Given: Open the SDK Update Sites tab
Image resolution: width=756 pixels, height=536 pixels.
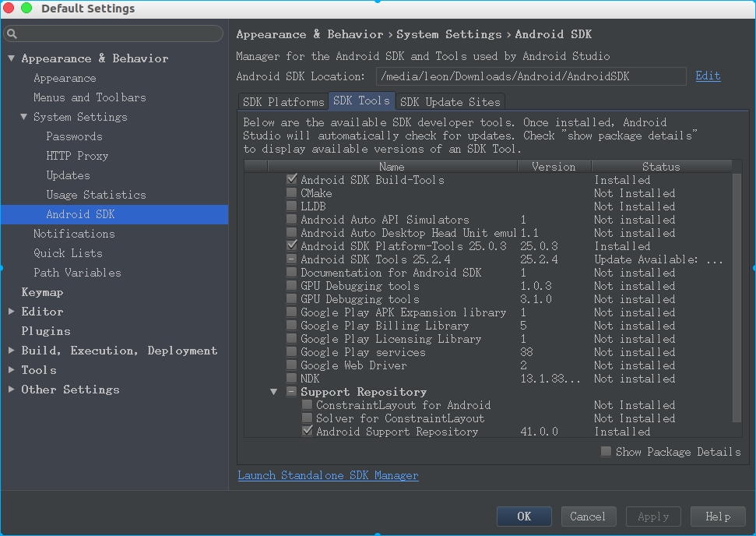Looking at the screenshot, I should pos(450,101).
